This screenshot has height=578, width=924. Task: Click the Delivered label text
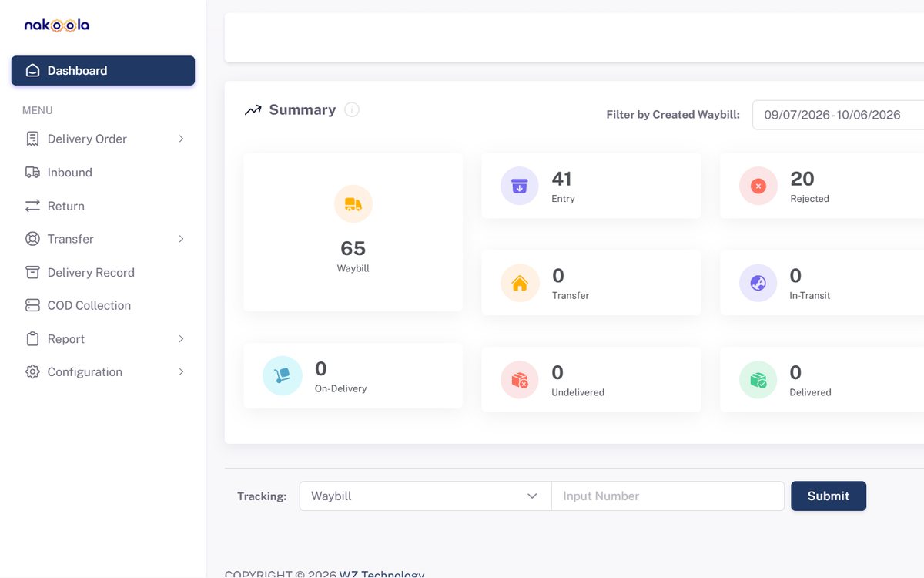[x=810, y=392]
